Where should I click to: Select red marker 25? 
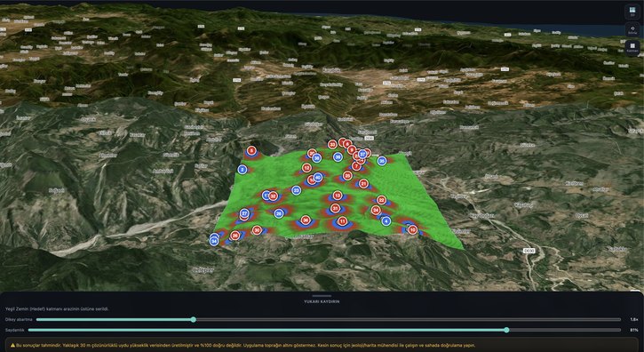point(347,176)
